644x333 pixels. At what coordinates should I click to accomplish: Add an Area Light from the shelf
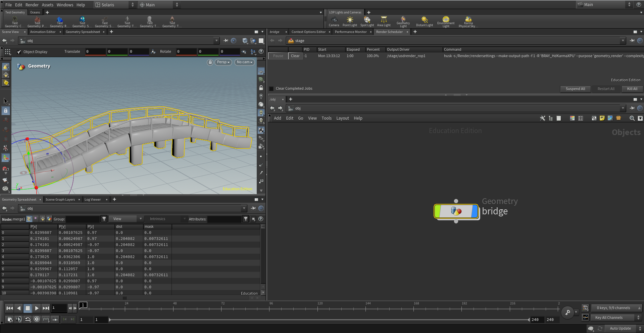[x=384, y=22]
